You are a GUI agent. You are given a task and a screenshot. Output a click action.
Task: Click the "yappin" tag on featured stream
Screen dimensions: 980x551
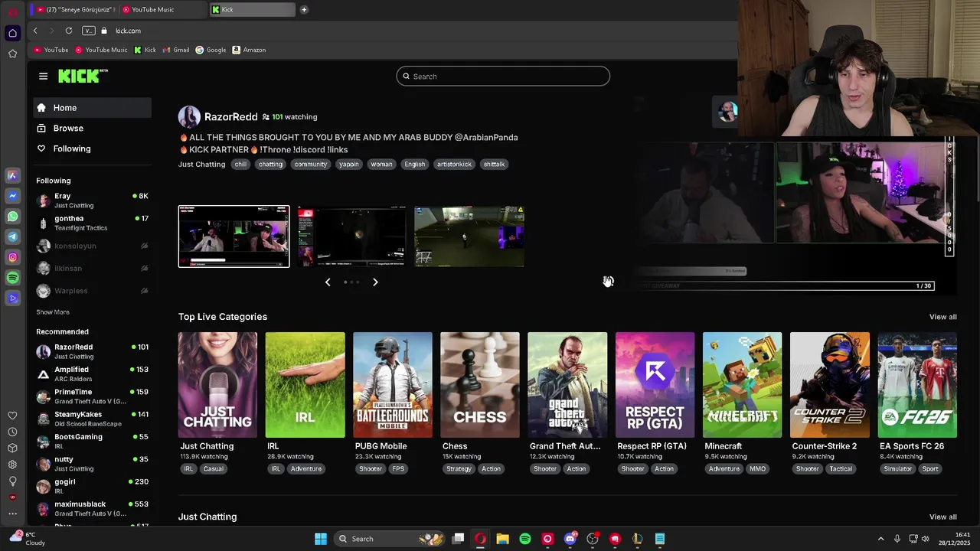click(x=349, y=165)
